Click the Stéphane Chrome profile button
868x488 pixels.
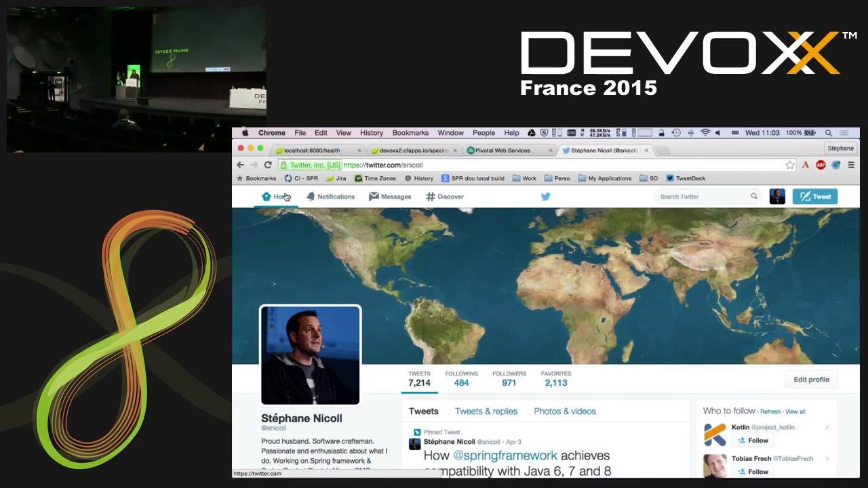840,148
